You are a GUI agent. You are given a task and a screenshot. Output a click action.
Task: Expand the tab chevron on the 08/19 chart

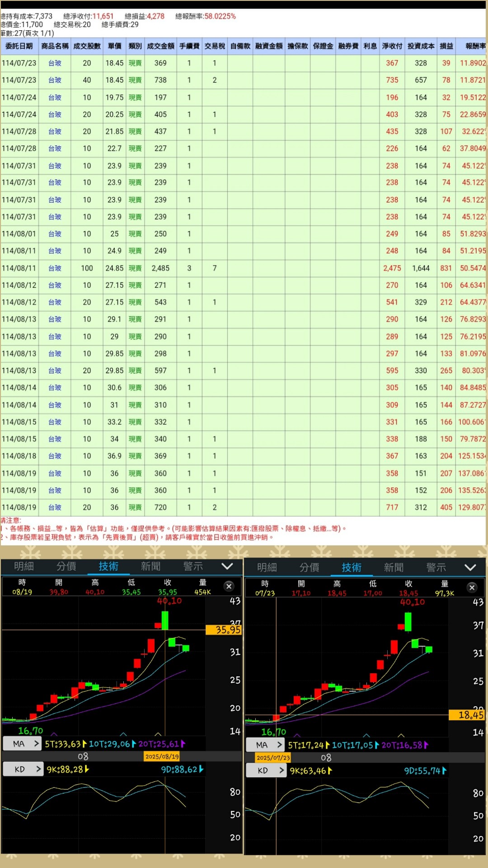point(227,566)
